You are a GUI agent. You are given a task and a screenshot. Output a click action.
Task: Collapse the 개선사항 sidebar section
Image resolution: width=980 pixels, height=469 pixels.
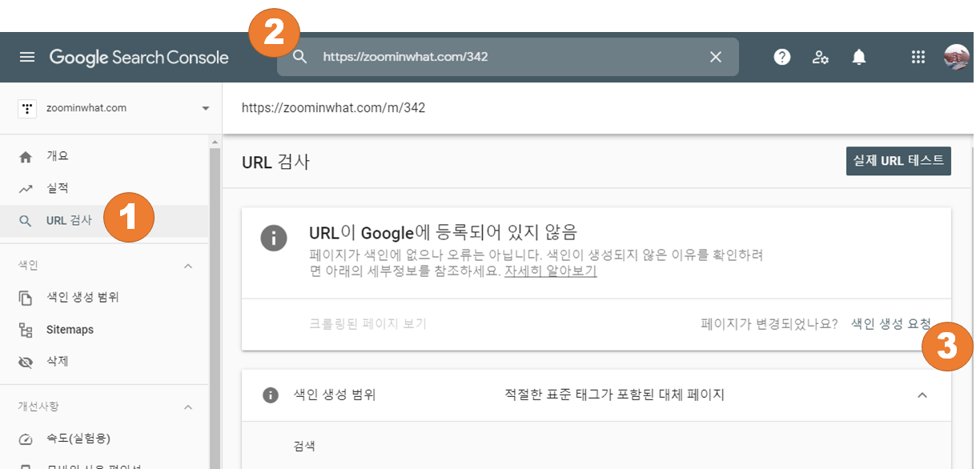coord(189,407)
